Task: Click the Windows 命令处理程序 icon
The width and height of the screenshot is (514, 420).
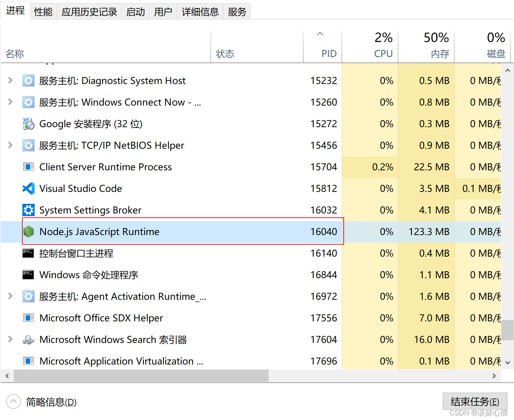Action: [x=29, y=275]
